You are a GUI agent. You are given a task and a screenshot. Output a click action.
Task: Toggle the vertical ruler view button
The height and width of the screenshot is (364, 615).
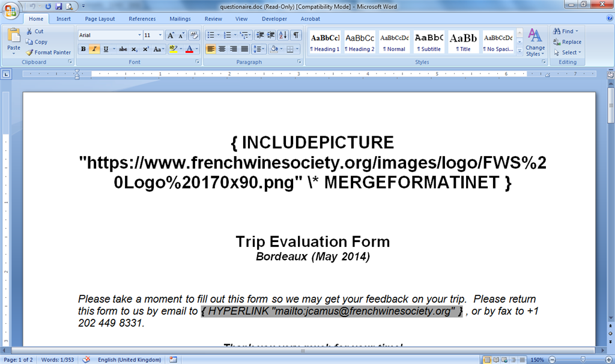[611, 74]
